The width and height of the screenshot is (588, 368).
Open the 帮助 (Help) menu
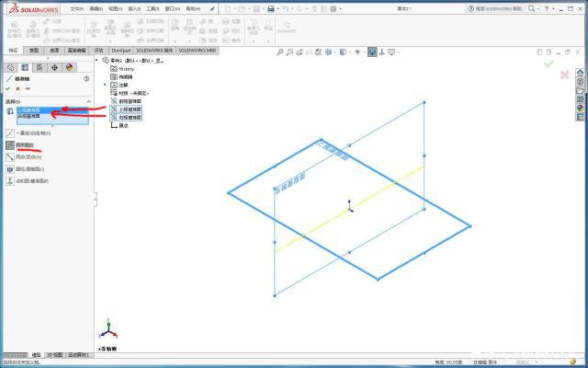(x=193, y=8)
